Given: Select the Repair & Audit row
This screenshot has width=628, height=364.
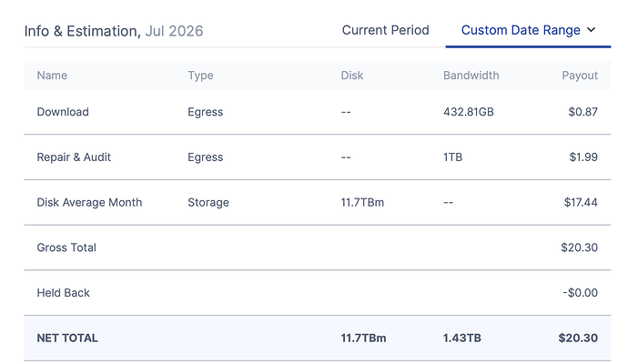Looking at the screenshot, I should click(x=318, y=157).
